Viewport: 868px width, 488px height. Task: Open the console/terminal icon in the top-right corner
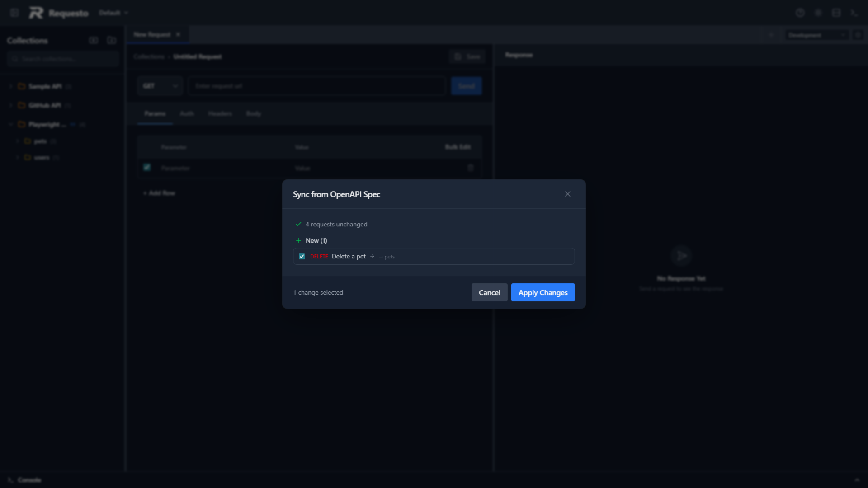point(854,13)
